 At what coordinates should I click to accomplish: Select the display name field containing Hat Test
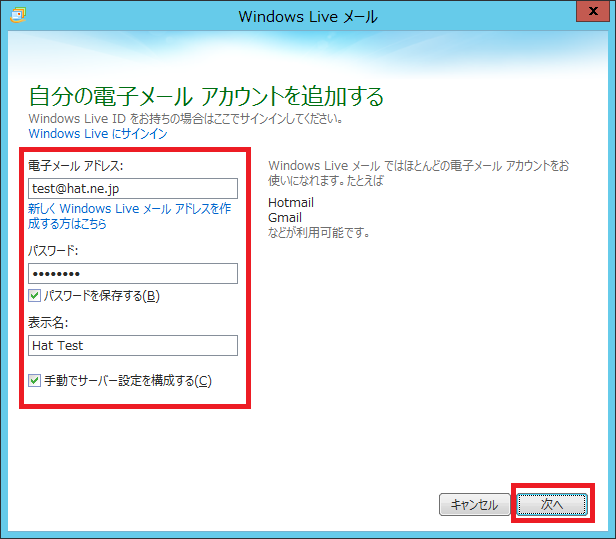(x=133, y=345)
